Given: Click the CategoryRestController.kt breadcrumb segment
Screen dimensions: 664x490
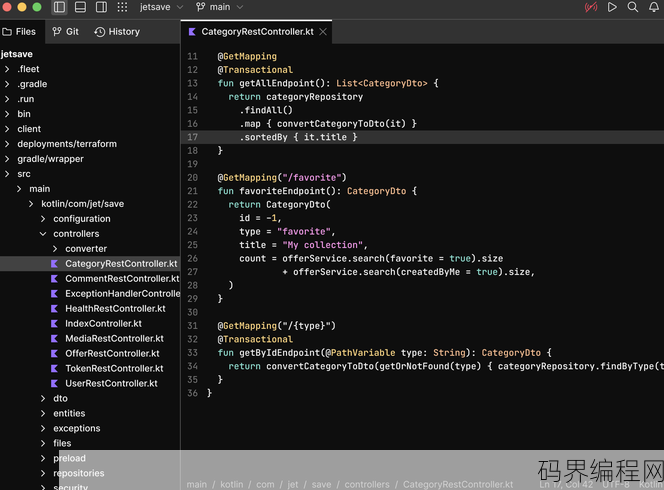Looking at the screenshot, I should click(458, 484).
